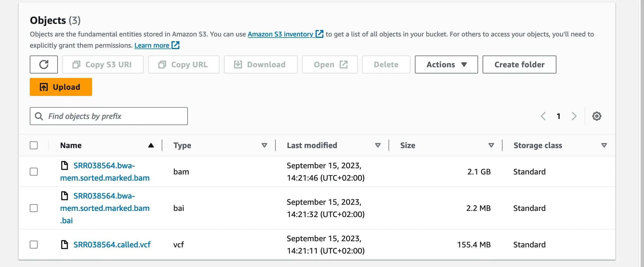The width and height of the screenshot is (644, 267).
Task: Click the 14:21:11 last modified cell
Action: point(326,245)
